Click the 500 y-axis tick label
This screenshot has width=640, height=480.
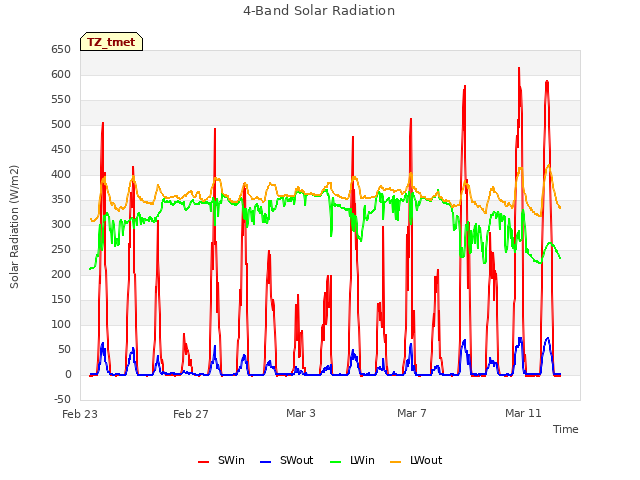(61, 124)
